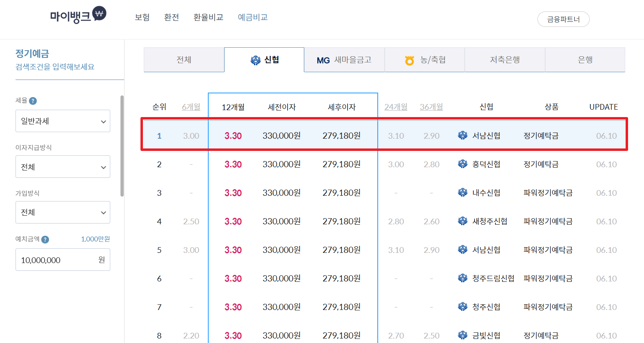Click the 세전이자 column header
Viewport: 644px width, 343px height.
coord(282,107)
